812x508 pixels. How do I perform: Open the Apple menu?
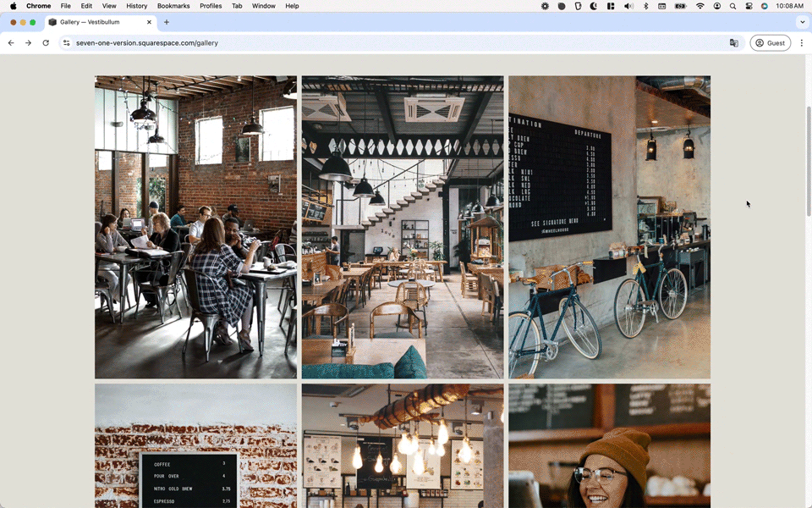point(13,6)
